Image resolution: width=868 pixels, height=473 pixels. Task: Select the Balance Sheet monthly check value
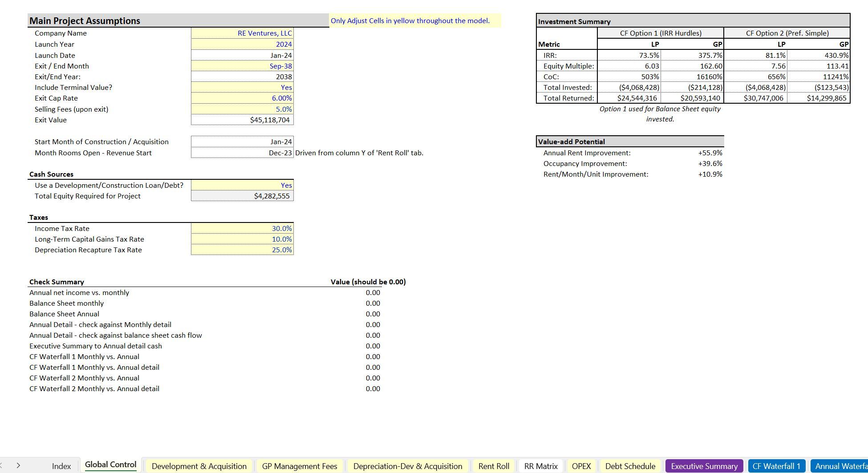(373, 303)
